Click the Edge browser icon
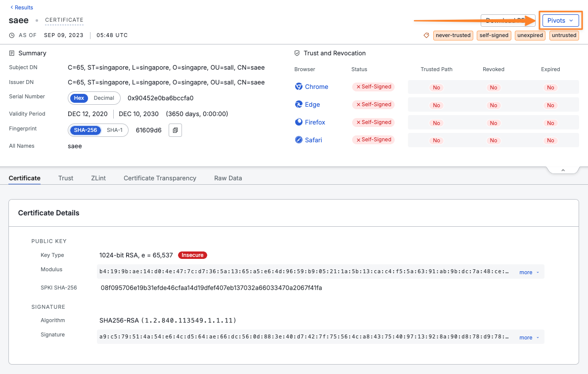This screenshot has height=374, width=588. click(x=299, y=104)
